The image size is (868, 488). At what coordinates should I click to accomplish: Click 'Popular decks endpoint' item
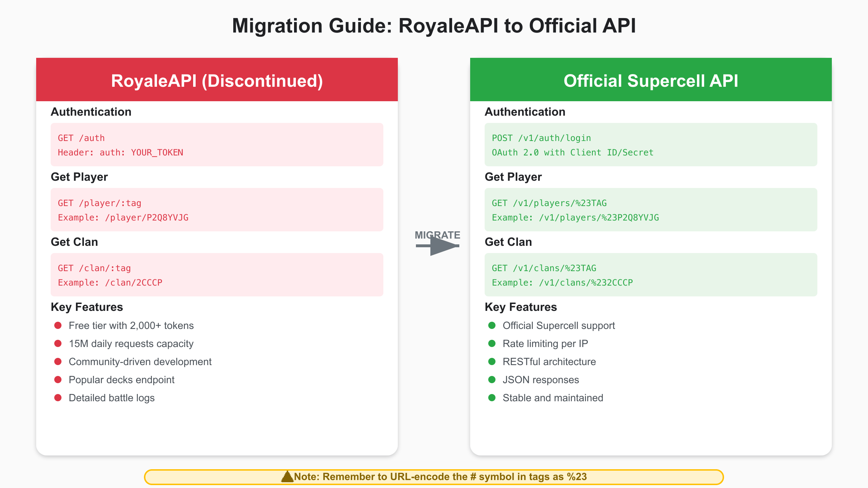(122, 380)
